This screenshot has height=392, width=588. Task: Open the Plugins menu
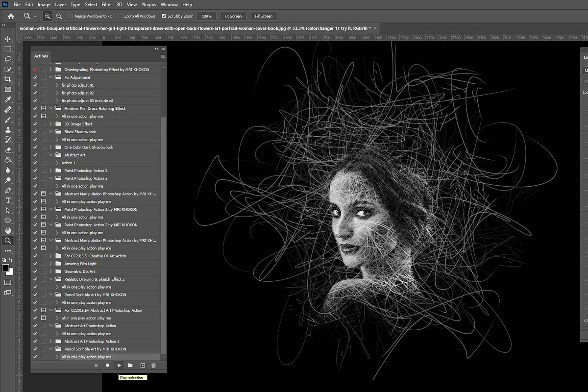tap(148, 4)
